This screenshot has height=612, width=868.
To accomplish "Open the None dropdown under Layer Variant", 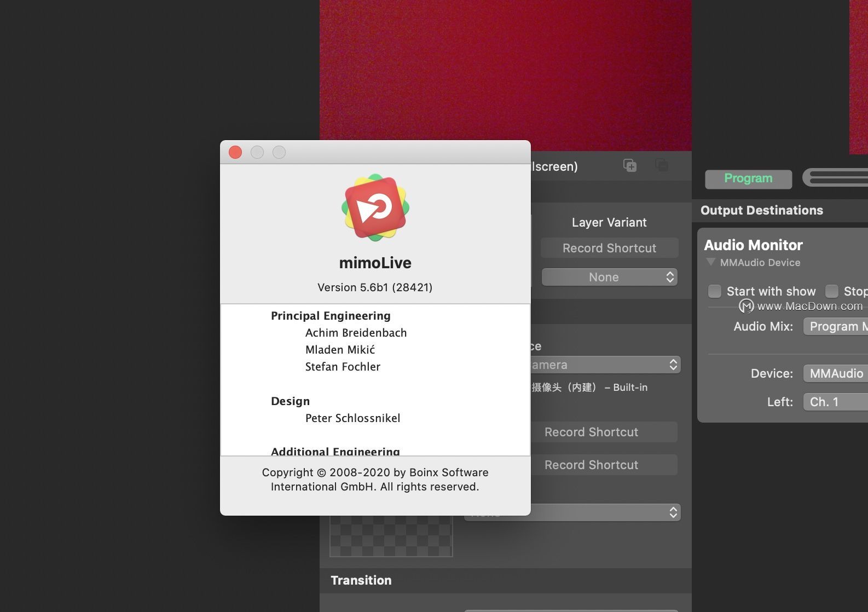I will pos(610,277).
